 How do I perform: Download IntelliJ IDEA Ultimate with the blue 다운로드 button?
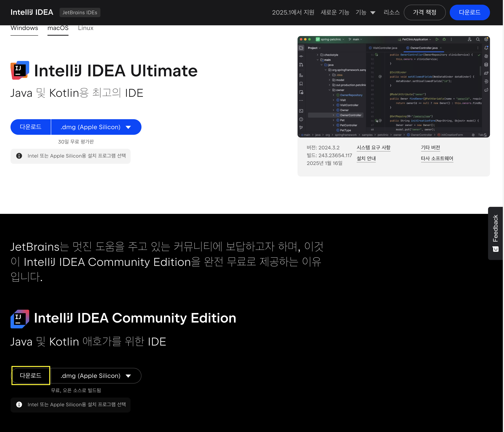(x=31, y=127)
